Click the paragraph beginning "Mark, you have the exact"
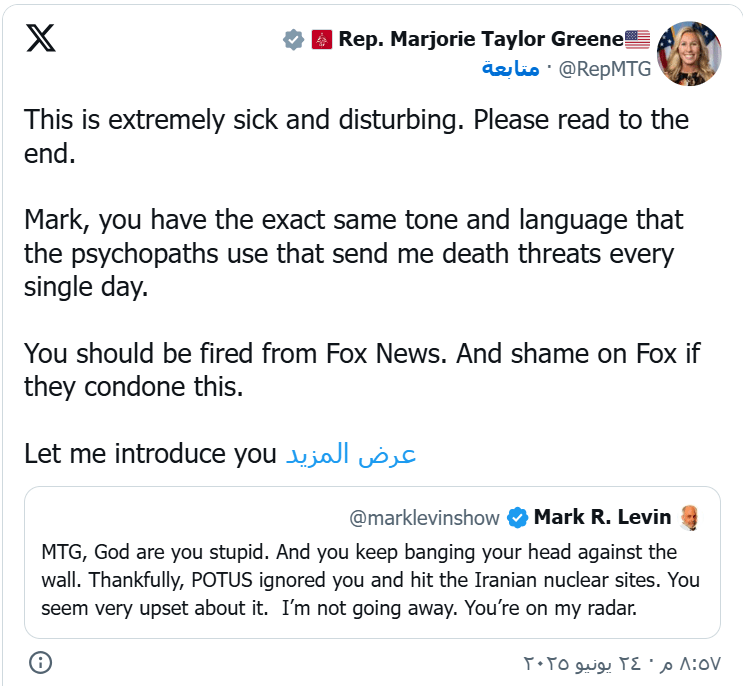Image resolution: width=743 pixels, height=686 pixels. pyautogui.click(x=353, y=254)
